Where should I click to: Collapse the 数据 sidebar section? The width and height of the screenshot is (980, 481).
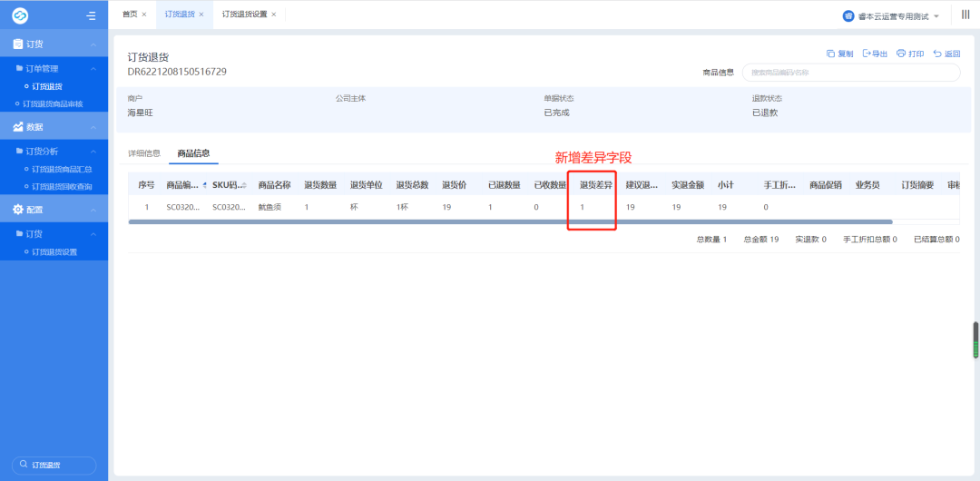93,127
